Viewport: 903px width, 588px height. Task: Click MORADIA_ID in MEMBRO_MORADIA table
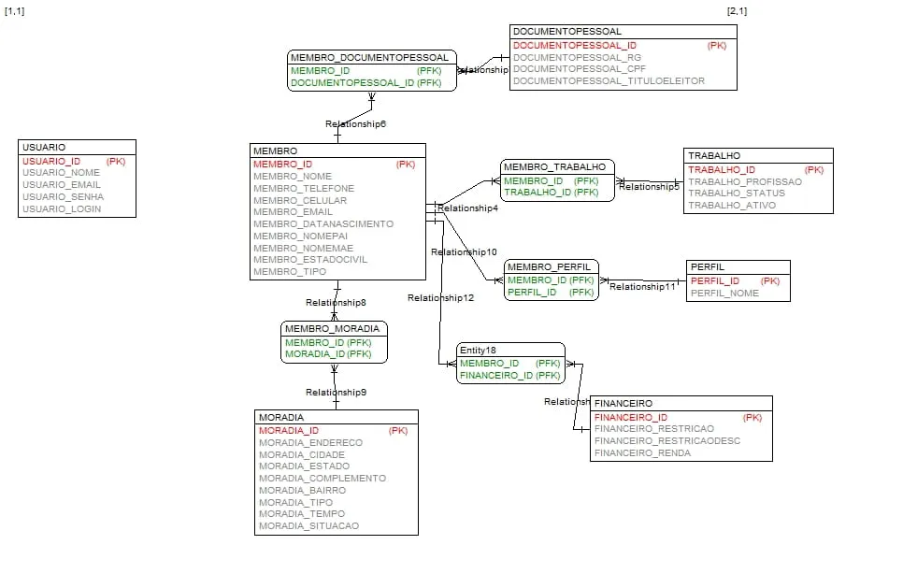click(x=315, y=354)
